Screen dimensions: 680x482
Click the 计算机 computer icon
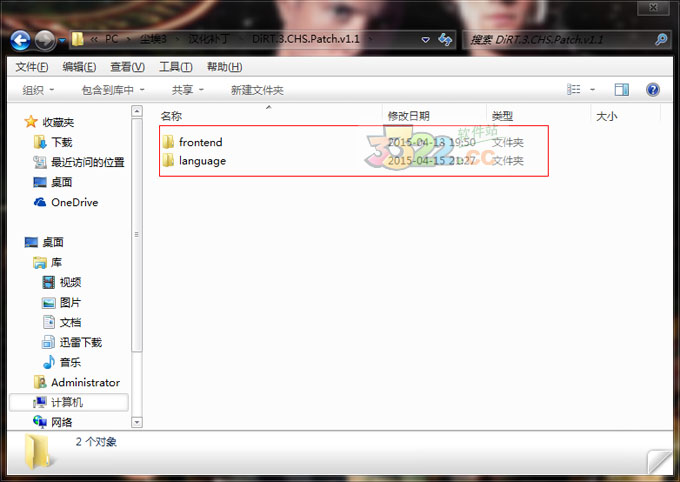click(x=39, y=402)
